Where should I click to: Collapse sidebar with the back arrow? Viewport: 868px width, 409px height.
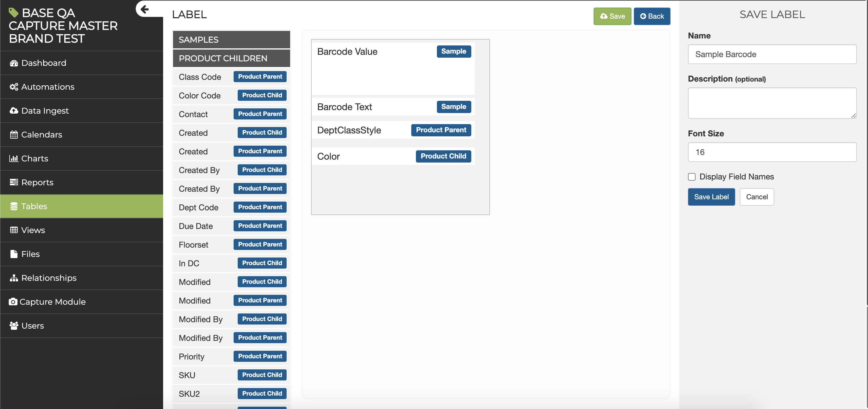tap(145, 9)
